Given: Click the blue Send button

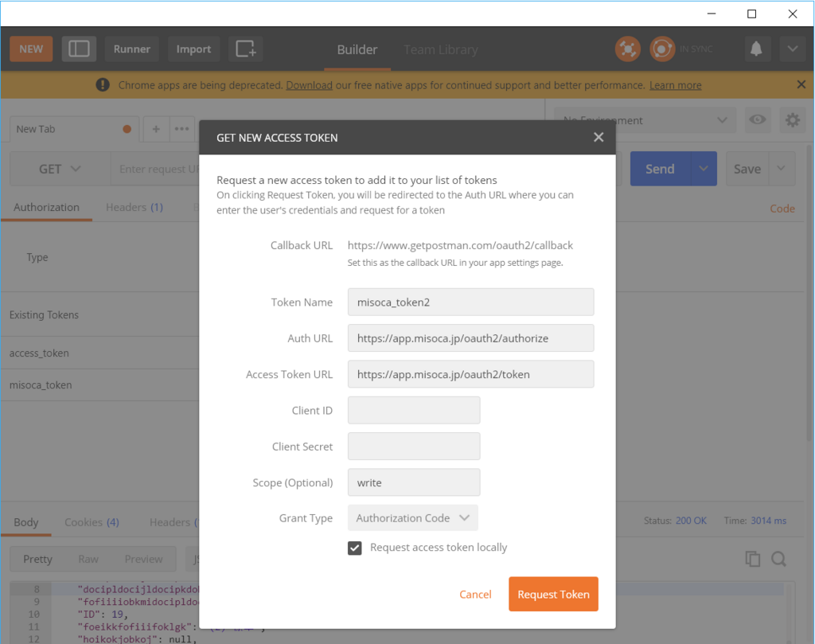Looking at the screenshot, I should 660,169.
